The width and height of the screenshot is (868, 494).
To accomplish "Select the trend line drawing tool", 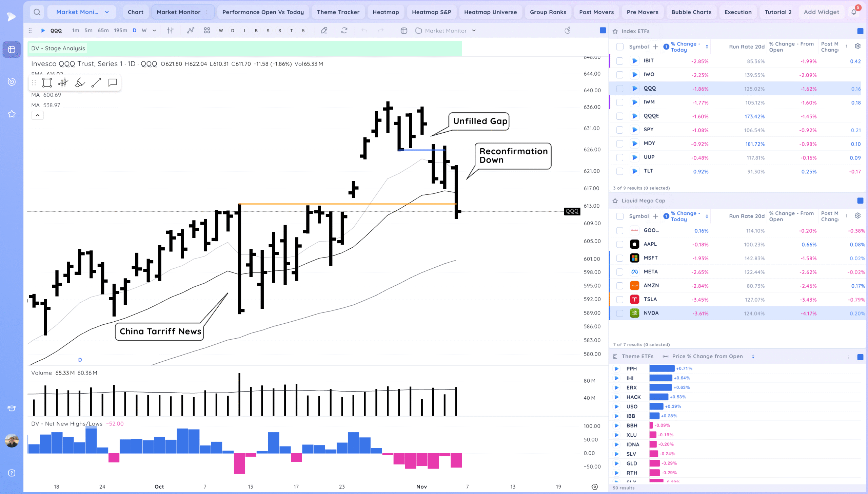I will (x=96, y=82).
